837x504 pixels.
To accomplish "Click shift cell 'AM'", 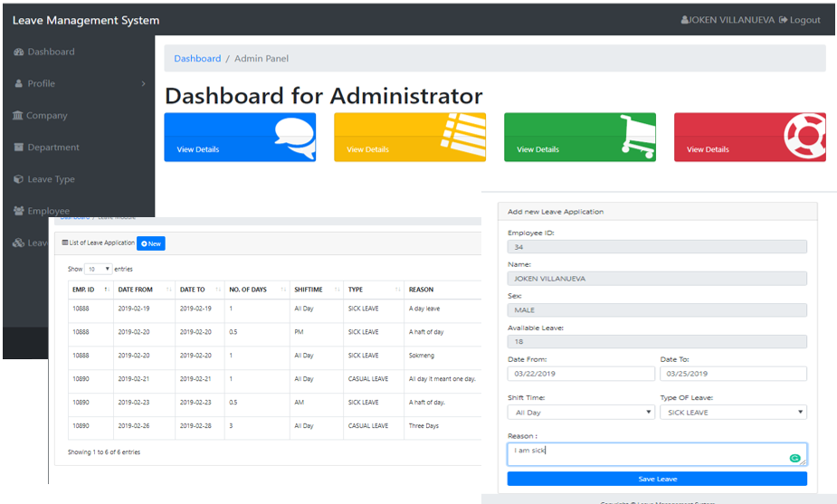I will 299,403.
